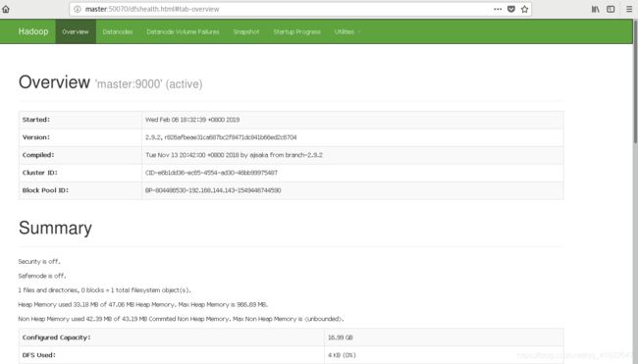Viewport: 638px width, 364px height.
Task: Click the Compiled date value
Action: (234, 155)
